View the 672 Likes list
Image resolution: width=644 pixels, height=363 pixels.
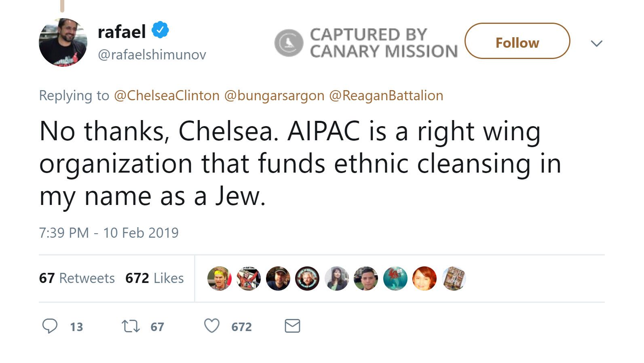coord(154,278)
